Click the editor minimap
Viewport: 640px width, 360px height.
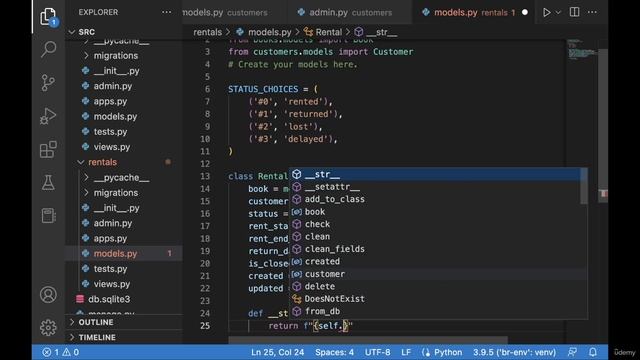point(582,49)
